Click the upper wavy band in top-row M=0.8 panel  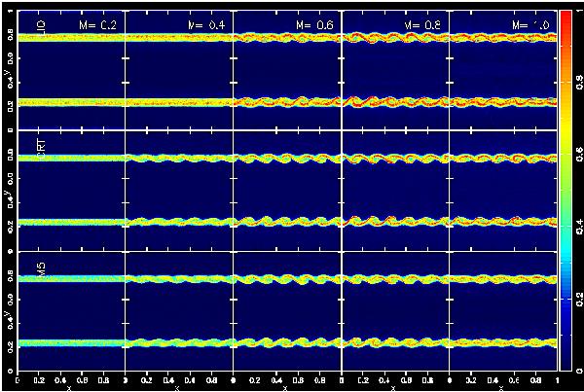[394, 38]
